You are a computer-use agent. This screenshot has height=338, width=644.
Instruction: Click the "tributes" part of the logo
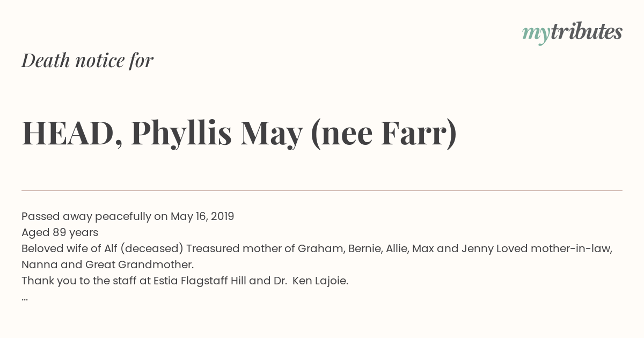pos(586,32)
